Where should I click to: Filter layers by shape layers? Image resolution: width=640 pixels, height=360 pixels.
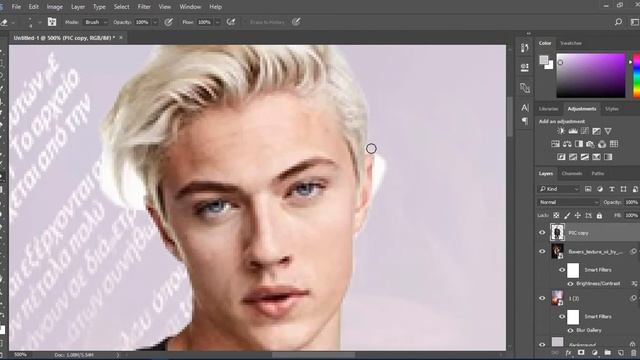623,189
